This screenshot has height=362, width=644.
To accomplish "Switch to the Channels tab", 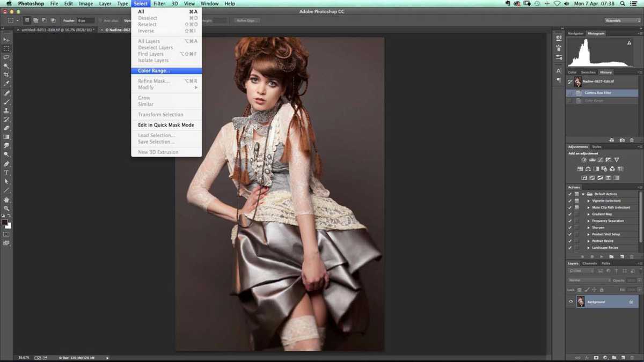I will [x=590, y=263].
